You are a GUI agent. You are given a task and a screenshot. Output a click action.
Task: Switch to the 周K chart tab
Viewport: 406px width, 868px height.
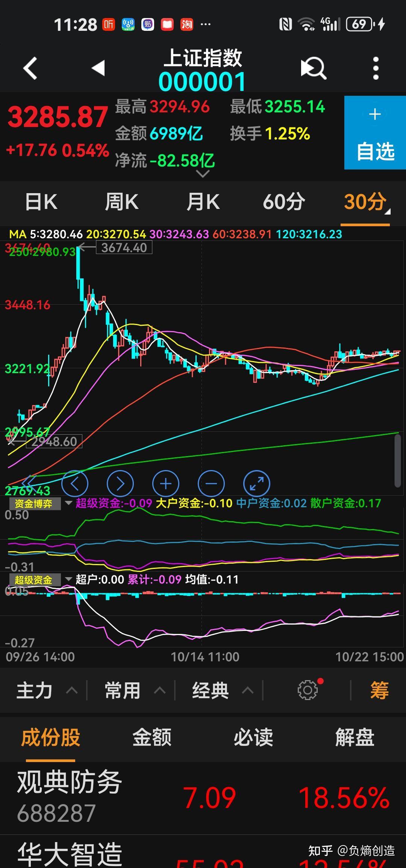coord(122,202)
